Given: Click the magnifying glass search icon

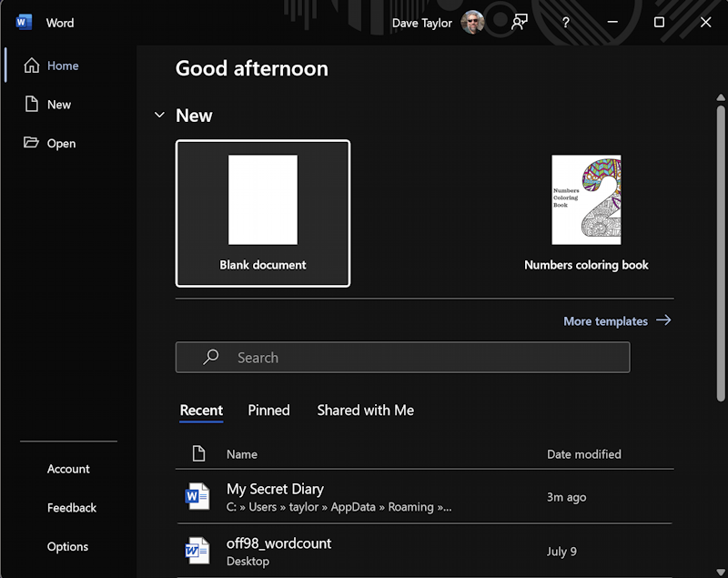Looking at the screenshot, I should click(x=211, y=357).
